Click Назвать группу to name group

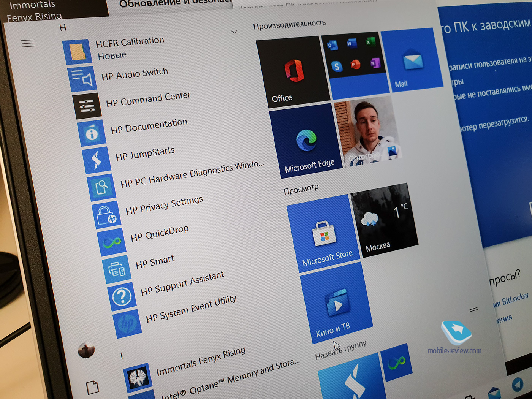click(341, 350)
